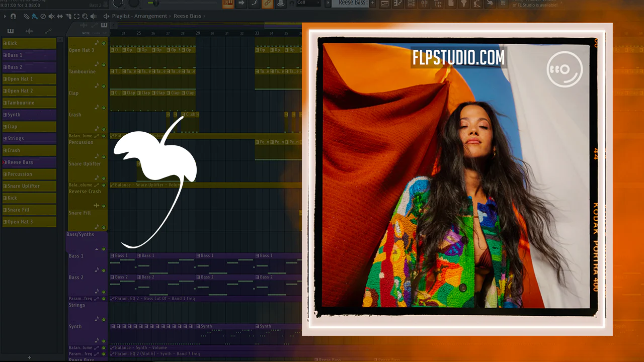
Task: Open the Piano roll view button
Action: pyautogui.click(x=397, y=4)
